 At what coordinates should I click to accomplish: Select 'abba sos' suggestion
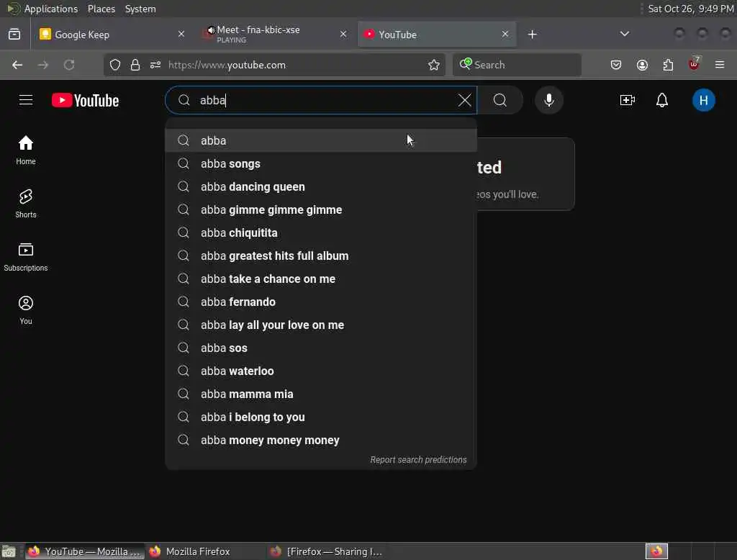(x=321, y=348)
